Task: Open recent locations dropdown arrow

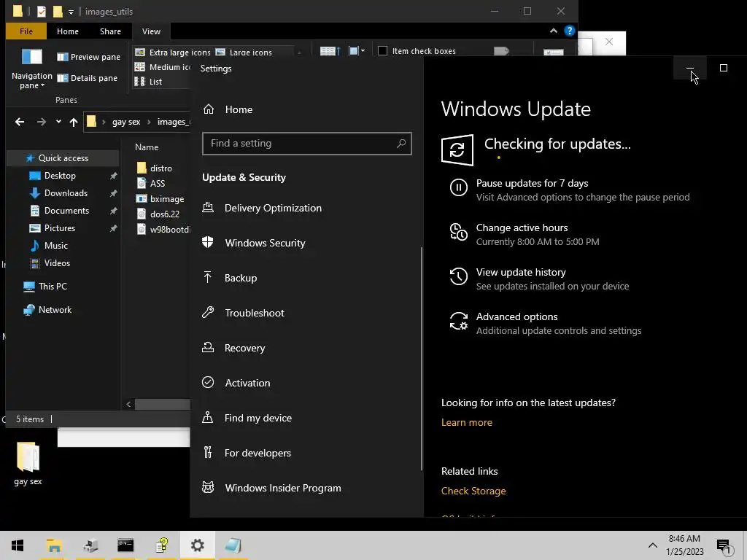Action: coord(58,122)
